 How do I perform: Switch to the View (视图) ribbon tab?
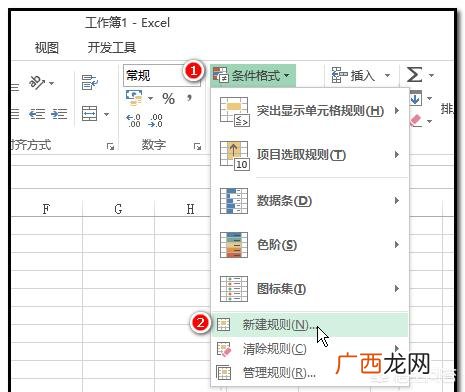pos(47,48)
